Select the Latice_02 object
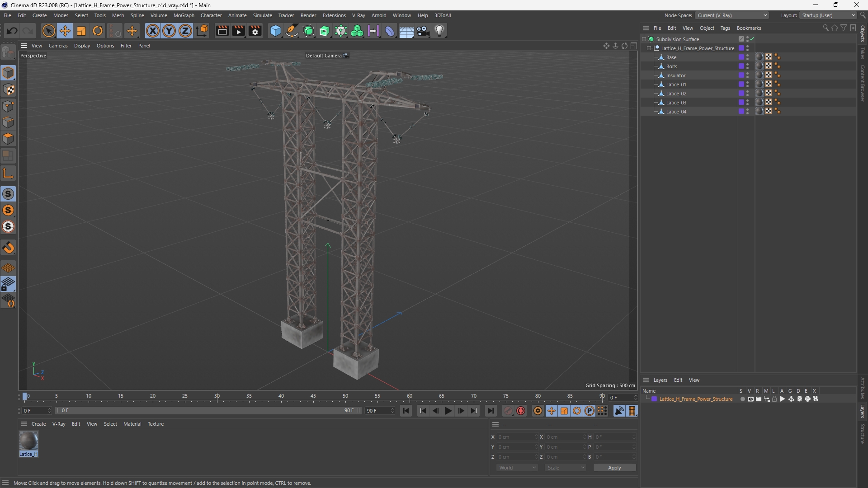Viewport: 868px width, 488px height. pos(676,94)
